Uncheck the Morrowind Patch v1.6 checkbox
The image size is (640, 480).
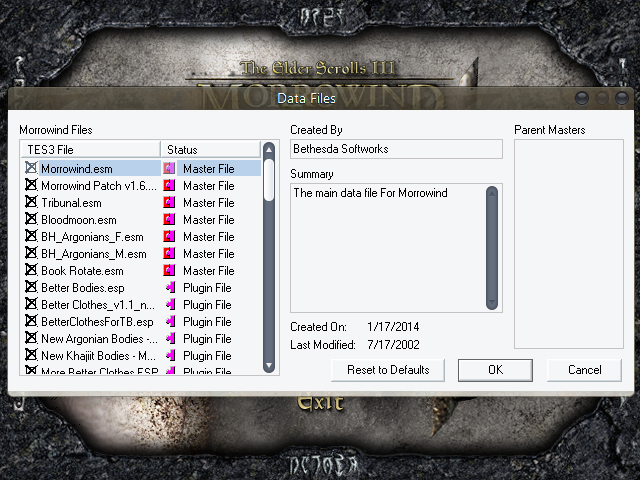(31, 185)
